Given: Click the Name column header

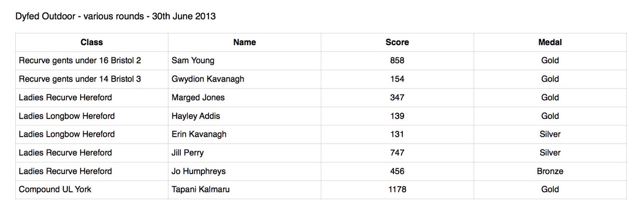Looking at the screenshot, I should 244,42.
